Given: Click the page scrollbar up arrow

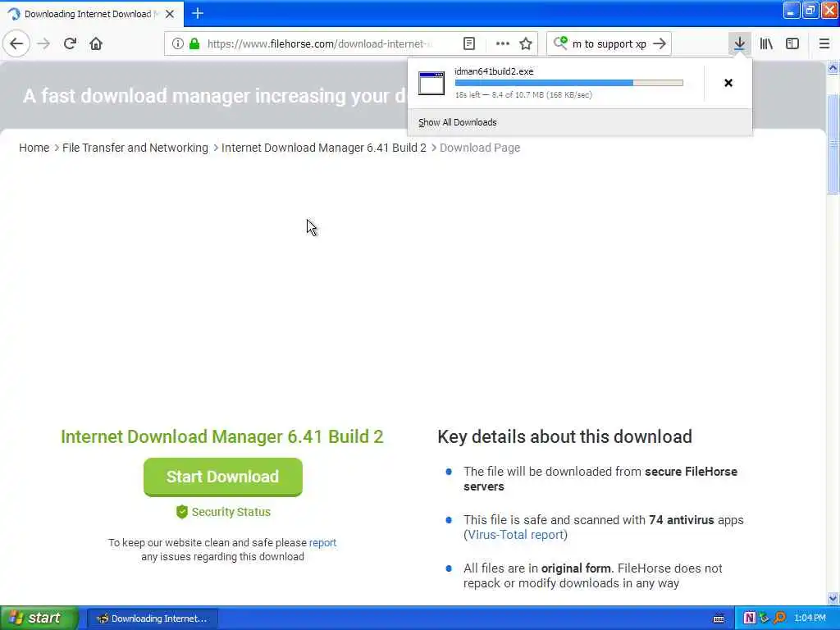Looking at the screenshot, I should (x=833, y=68).
